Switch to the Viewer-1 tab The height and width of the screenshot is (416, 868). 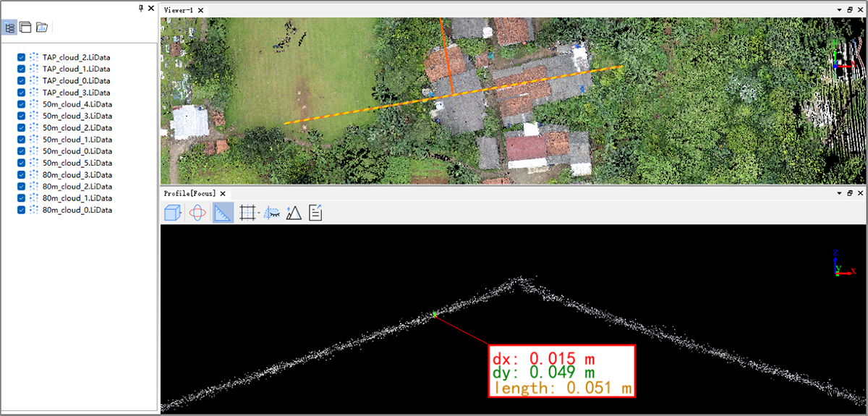tap(179, 10)
